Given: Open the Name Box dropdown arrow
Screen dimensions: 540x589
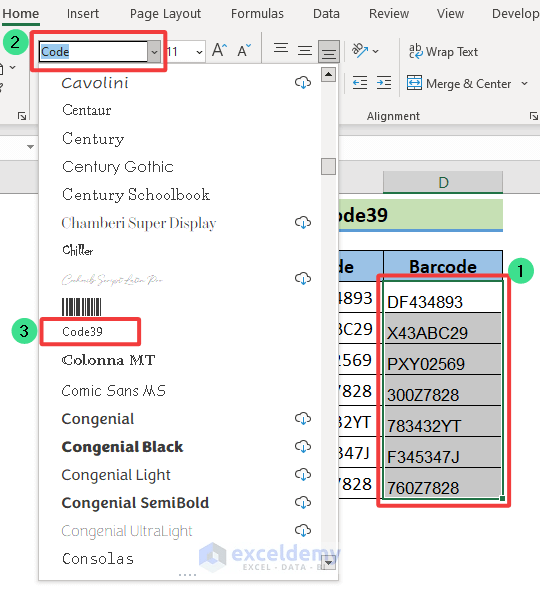Looking at the screenshot, I should click(x=30, y=146).
